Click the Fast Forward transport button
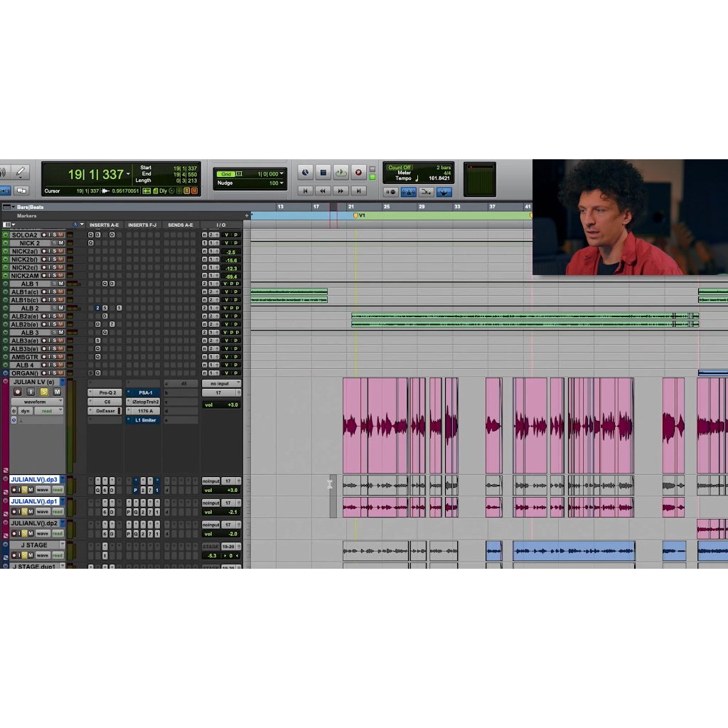This screenshot has width=728, height=728. click(341, 191)
